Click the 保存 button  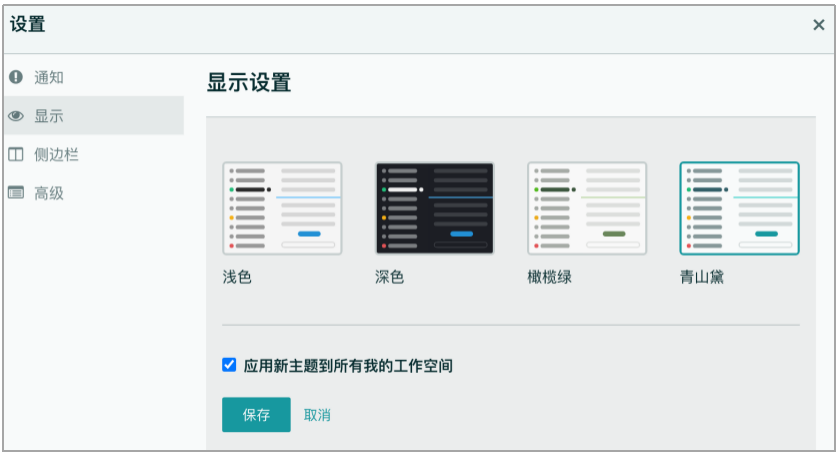[256, 414]
